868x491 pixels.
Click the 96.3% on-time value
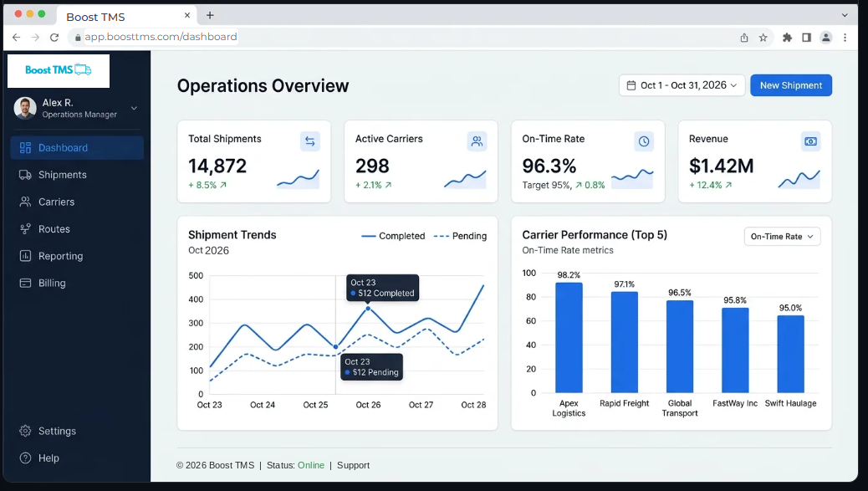click(549, 166)
